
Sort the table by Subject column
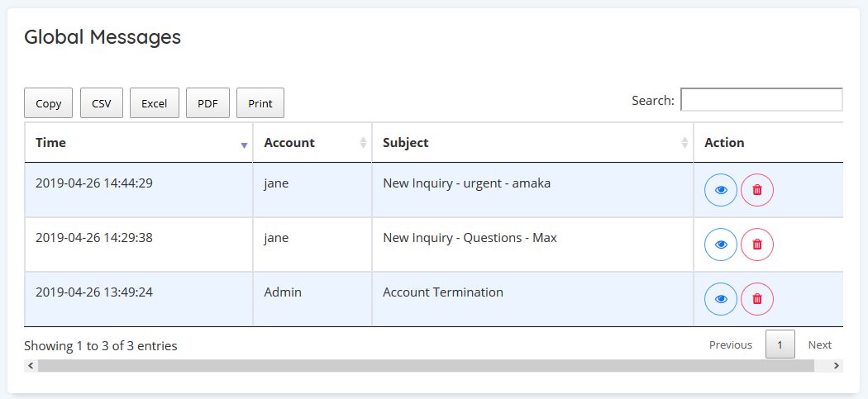click(x=532, y=143)
